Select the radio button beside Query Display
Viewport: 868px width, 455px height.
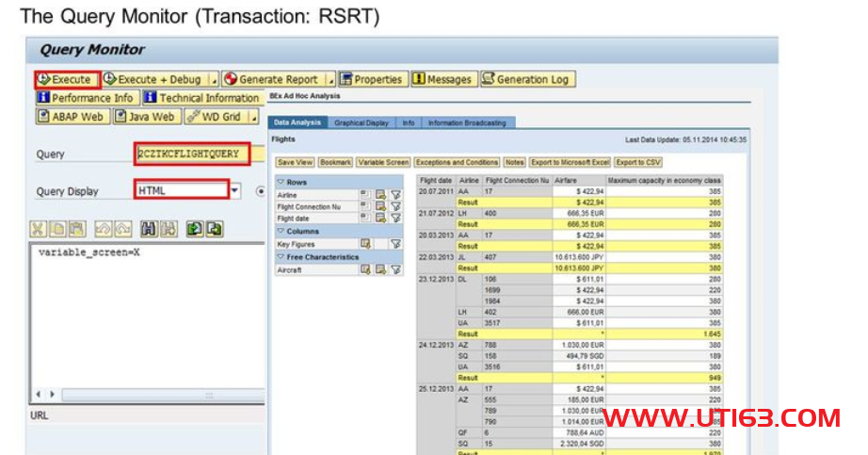[261, 191]
